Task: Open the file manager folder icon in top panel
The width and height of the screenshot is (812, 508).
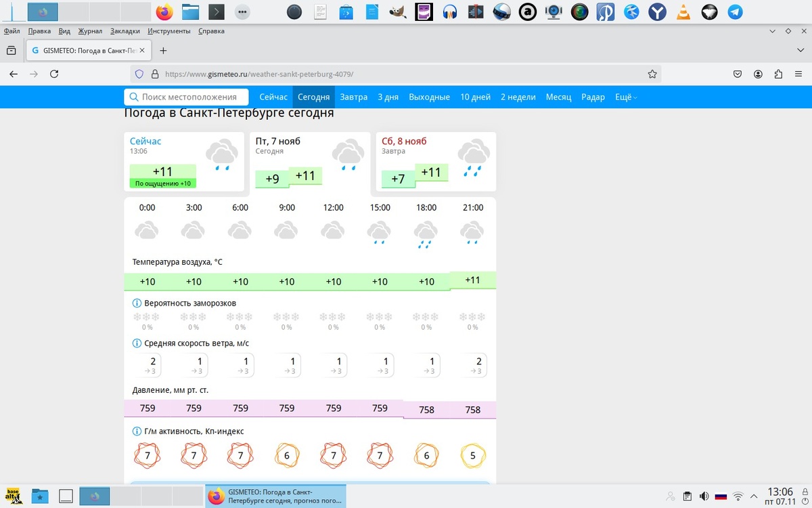Action: [x=190, y=12]
